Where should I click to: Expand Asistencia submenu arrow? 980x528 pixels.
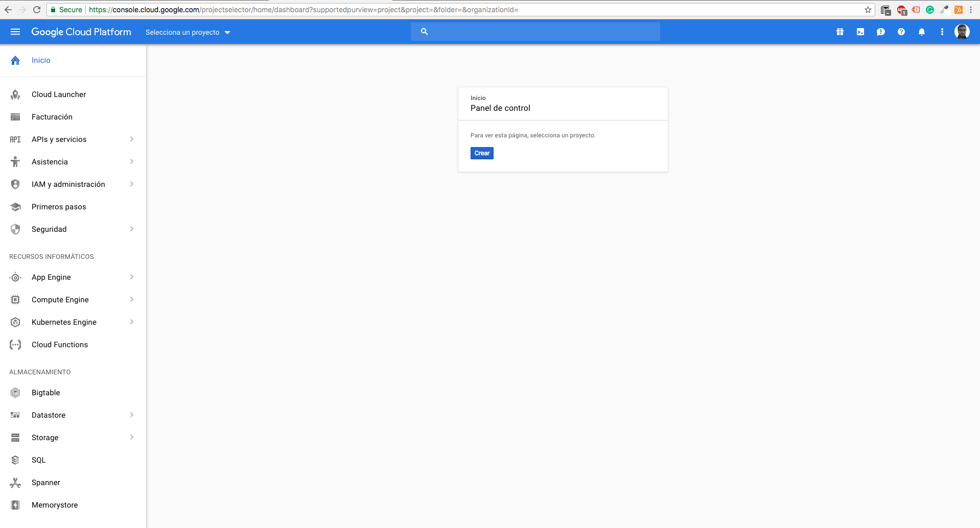tap(132, 161)
